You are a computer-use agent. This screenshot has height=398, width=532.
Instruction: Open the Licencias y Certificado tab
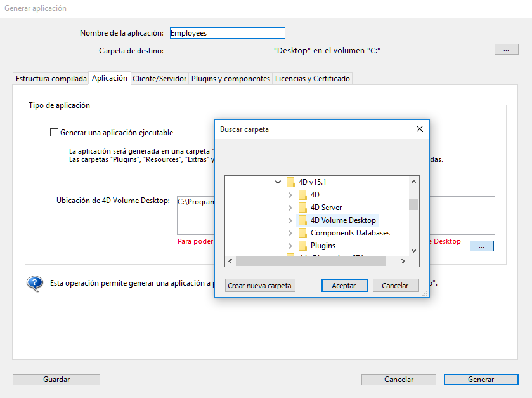click(312, 79)
